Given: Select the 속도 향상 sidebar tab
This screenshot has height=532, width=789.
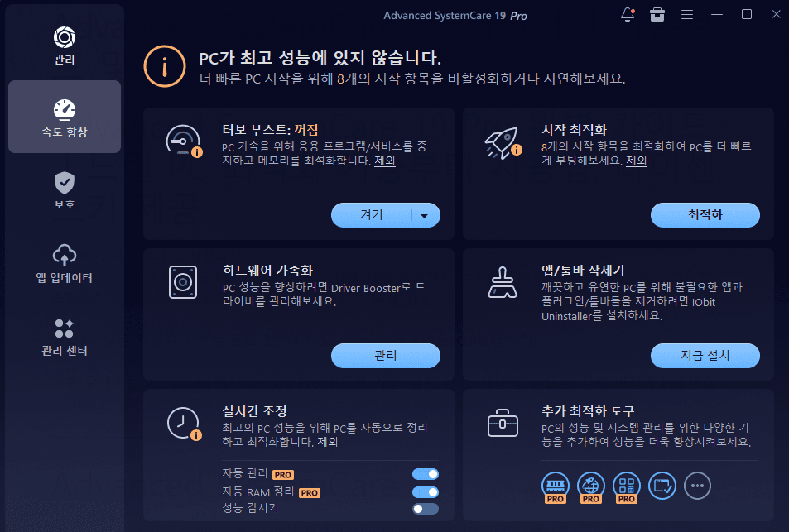Looking at the screenshot, I should pos(65,117).
